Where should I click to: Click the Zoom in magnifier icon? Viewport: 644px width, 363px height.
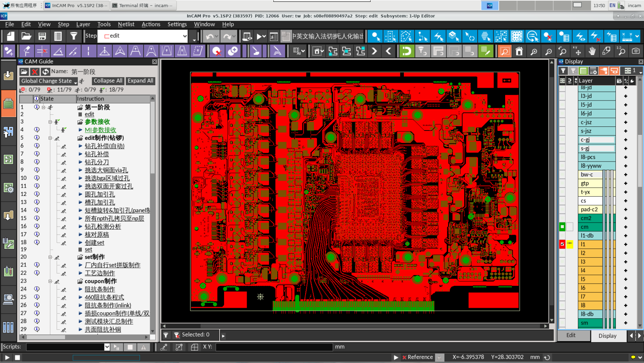[534, 51]
